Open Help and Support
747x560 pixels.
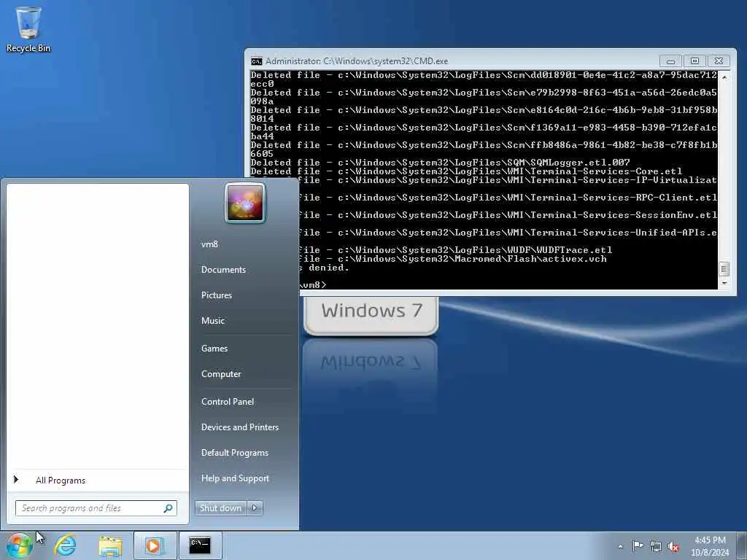tap(236, 478)
